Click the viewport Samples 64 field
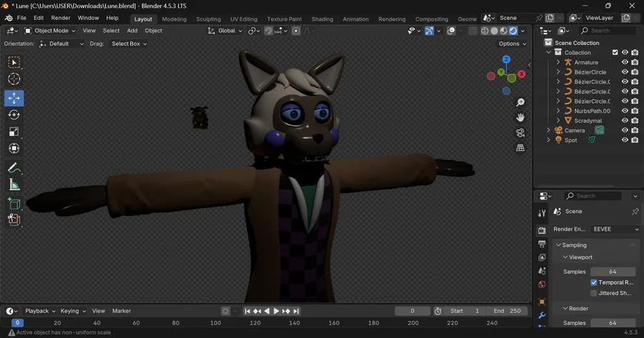644x338 pixels. [613, 272]
